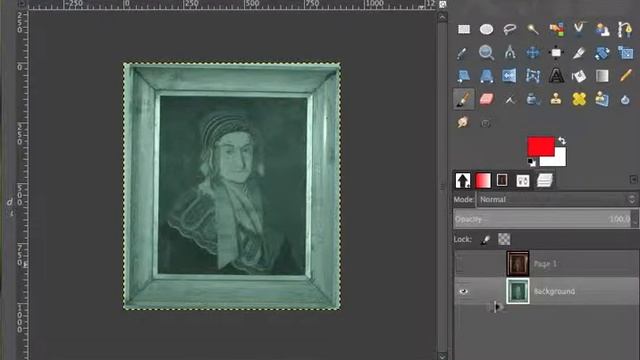
Task: Select the Rectangle Select tool
Action: pos(464,29)
